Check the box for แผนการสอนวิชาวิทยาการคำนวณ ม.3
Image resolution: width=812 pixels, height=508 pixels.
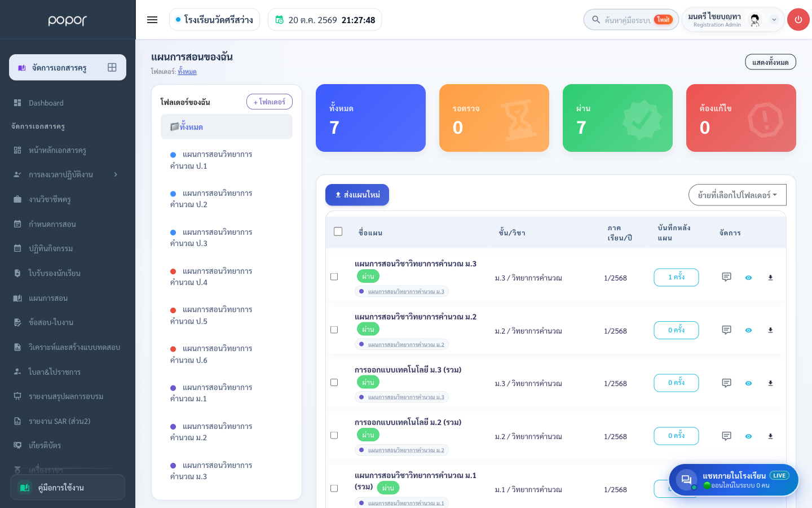click(x=334, y=277)
